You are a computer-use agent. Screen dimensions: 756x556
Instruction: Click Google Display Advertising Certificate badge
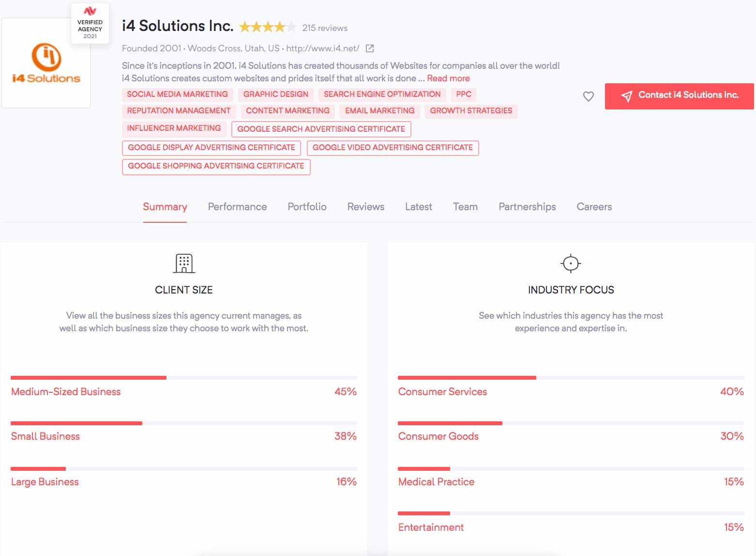[x=212, y=148]
